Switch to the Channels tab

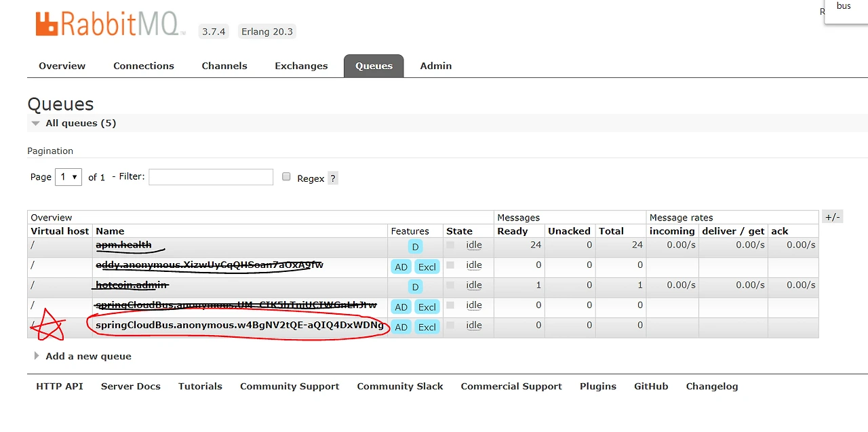224,66
